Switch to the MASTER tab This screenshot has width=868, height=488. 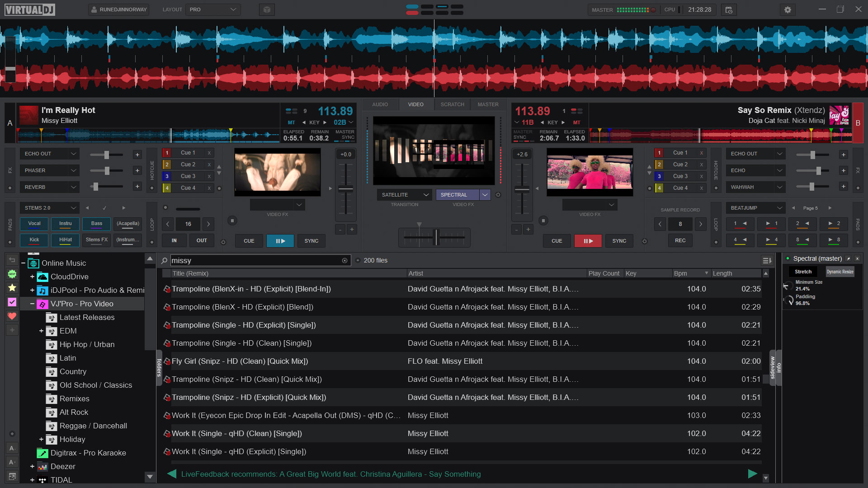[488, 104]
